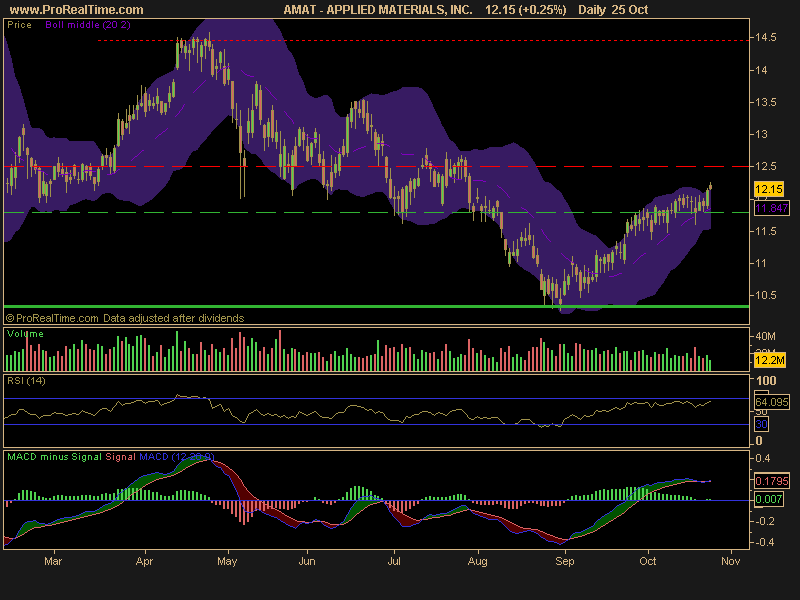Click the 64.095 RSI value tag
This screenshot has height=600, width=800.
[771, 402]
